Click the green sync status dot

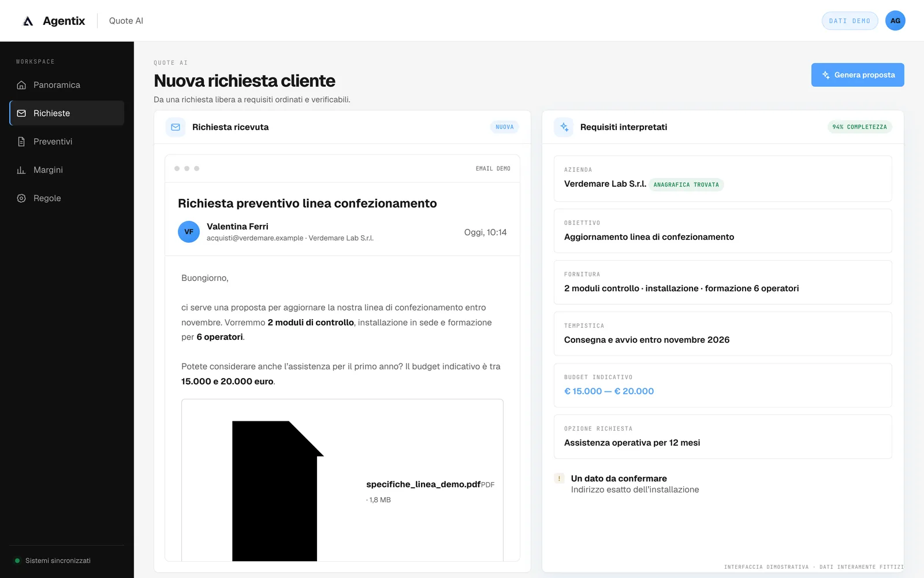[x=17, y=561]
